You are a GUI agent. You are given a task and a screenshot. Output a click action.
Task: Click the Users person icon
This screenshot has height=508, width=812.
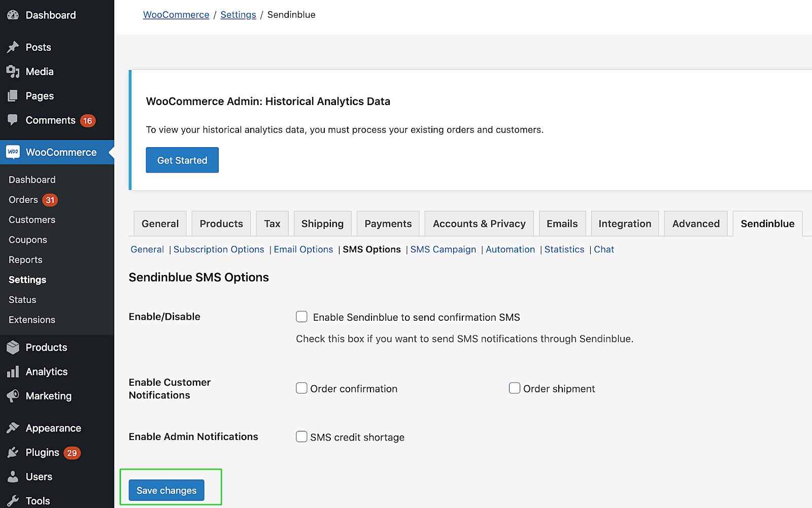point(13,477)
